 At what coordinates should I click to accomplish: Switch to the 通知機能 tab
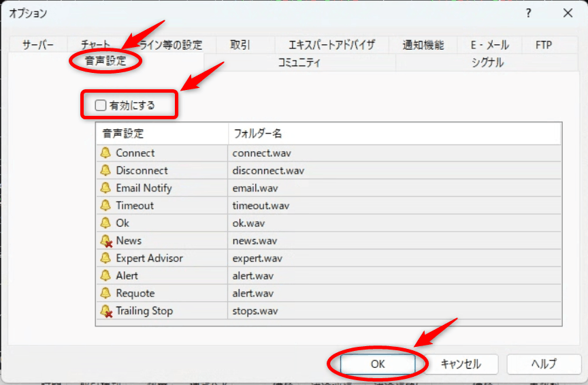[x=423, y=46]
